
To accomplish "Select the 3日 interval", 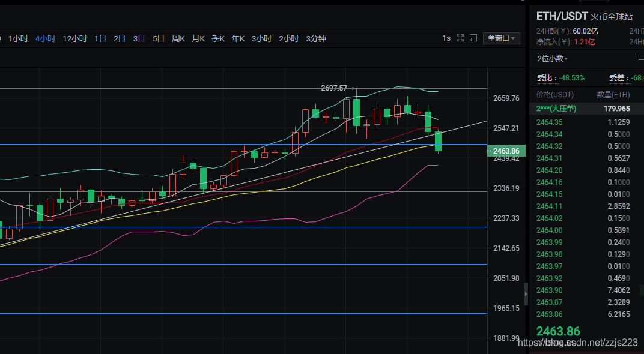I will coord(139,38).
